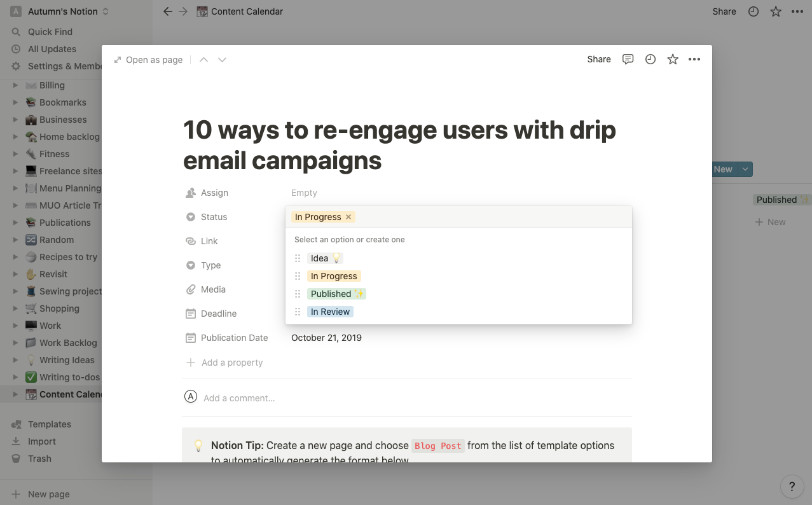
Task: Click the Quick Find search icon
Action: tap(16, 32)
